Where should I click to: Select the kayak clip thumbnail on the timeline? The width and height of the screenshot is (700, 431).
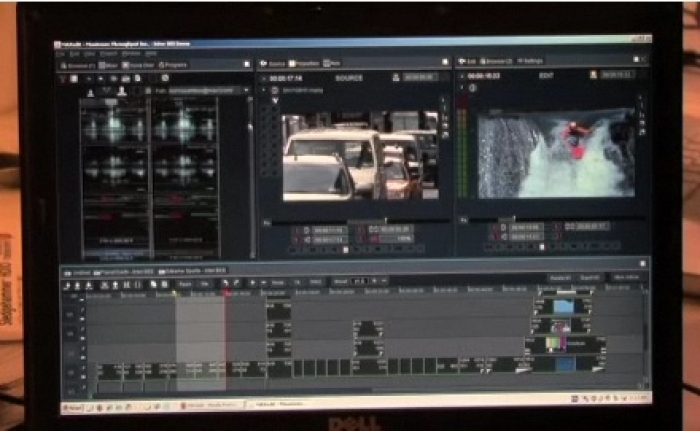(x=564, y=307)
